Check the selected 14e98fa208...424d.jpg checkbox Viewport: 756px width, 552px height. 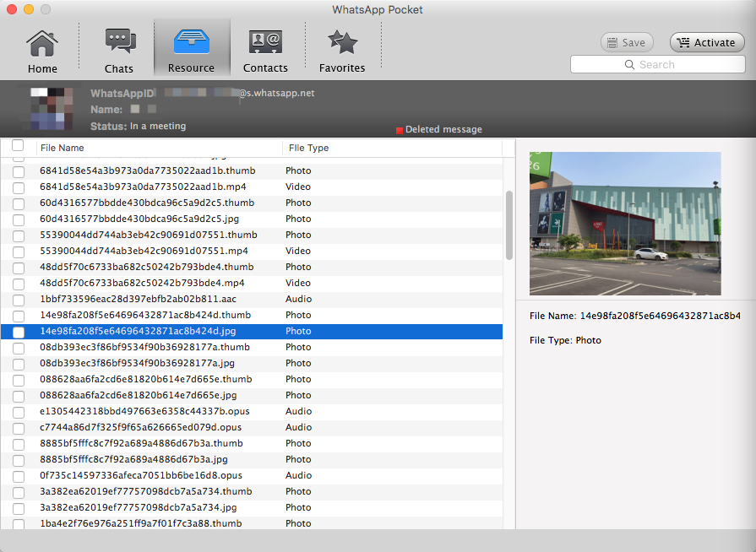(19, 332)
